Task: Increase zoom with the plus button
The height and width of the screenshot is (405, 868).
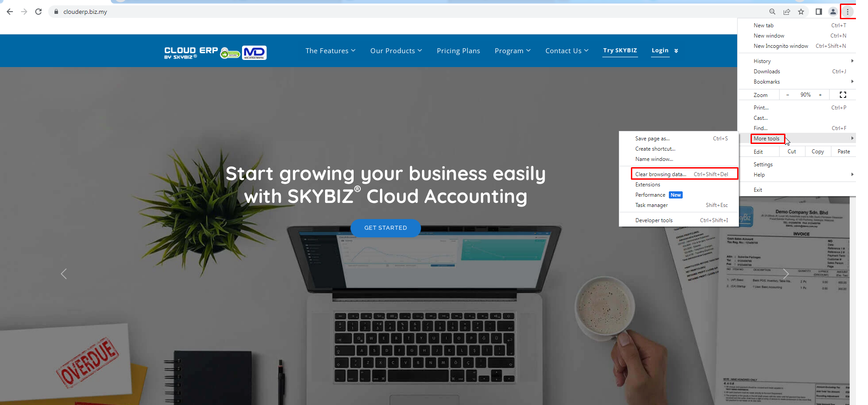Action: 820,95
